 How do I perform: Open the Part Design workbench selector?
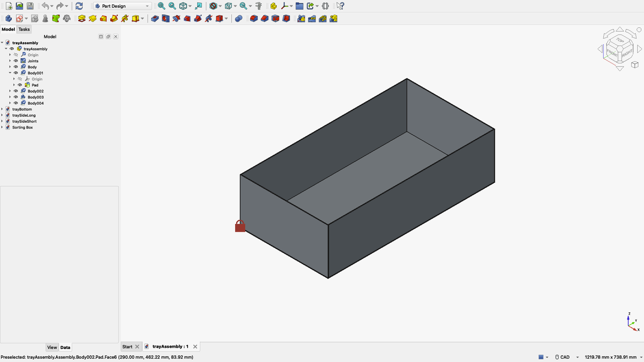[121, 6]
